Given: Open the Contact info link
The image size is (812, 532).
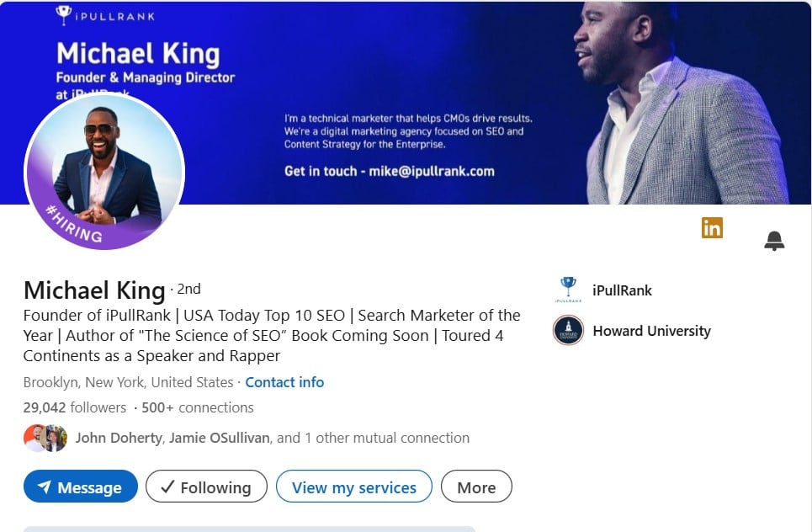Looking at the screenshot, I should pyautogui.click(x=284, y=382).
